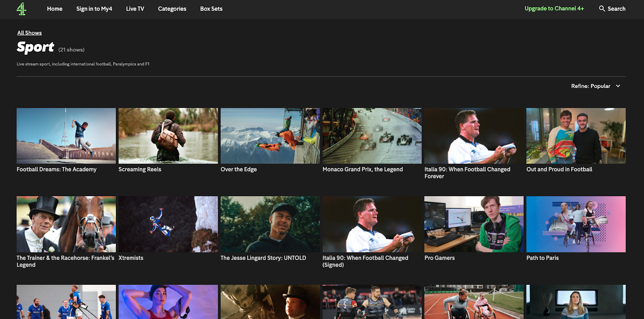The height and width of the screenshot is (319, 644).
Task: Select the Screaming Reels show thumbnail
Action: click(168, 136)
